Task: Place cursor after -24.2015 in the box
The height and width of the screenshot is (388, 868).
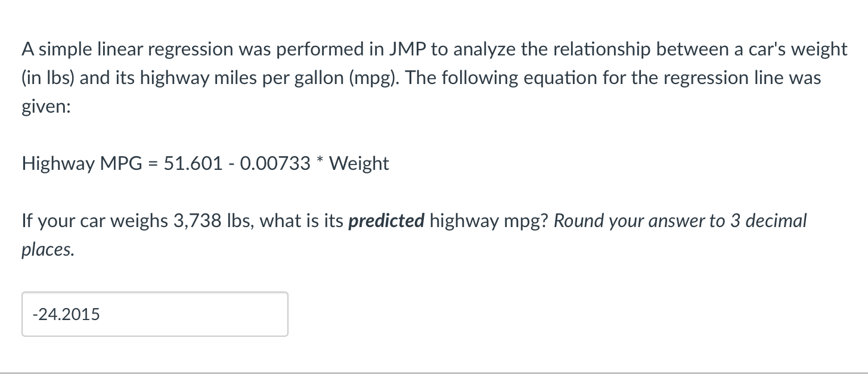Action: tap(100, 314)
